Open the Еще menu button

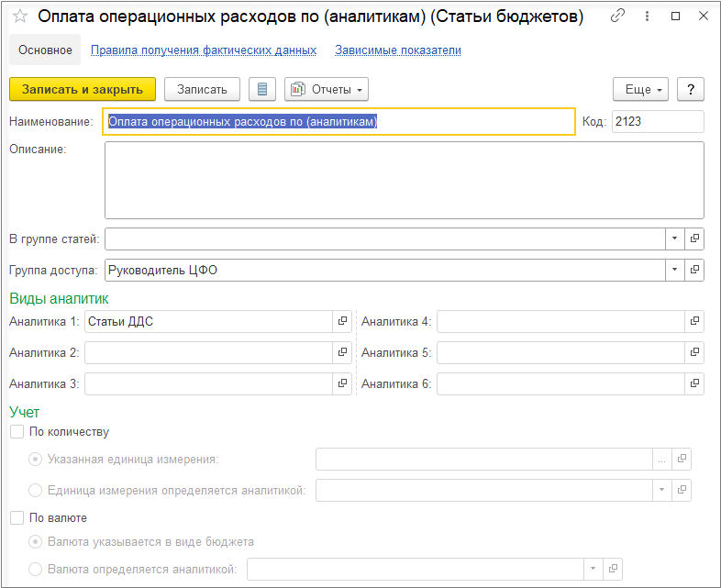(640, 89)
